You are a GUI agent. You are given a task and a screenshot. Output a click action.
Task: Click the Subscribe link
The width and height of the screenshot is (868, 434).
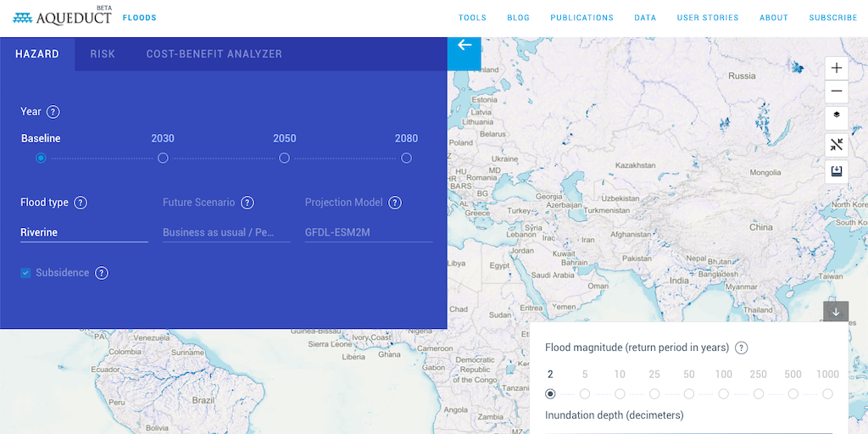833,18
